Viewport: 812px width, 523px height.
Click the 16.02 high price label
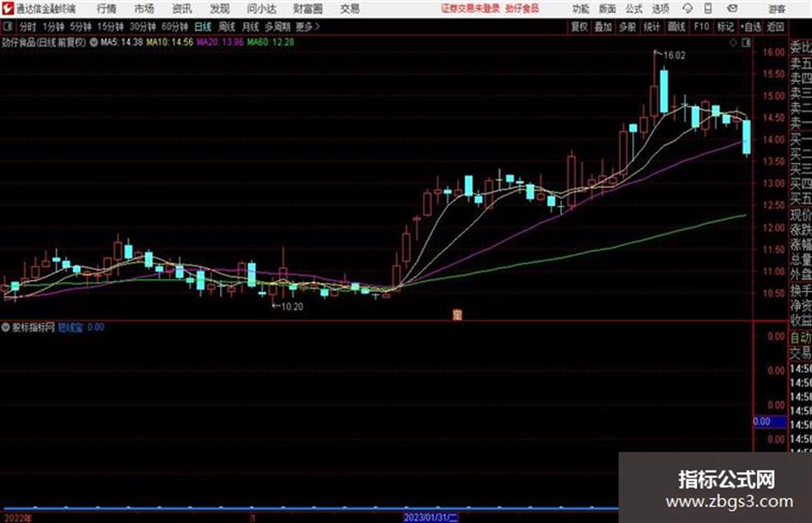tap(675, 56)
